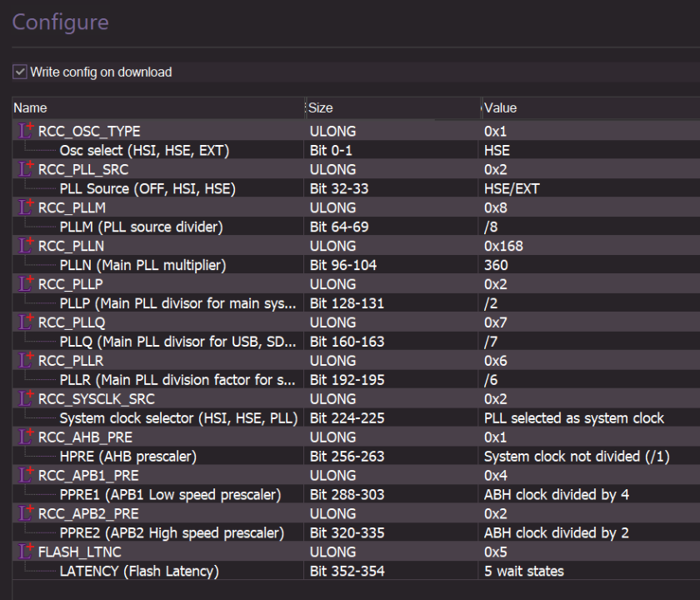Change the System clock selector PLL value

573,418
